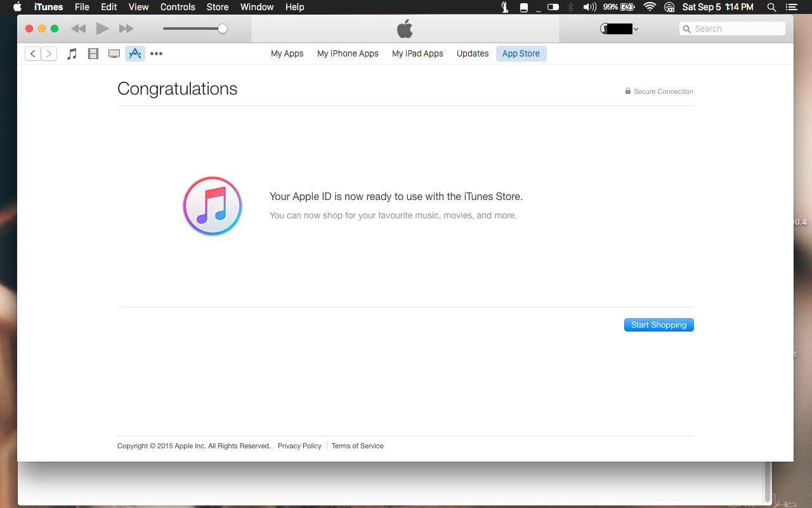The width and height of the screenshot is (812, 508).
Task: Click the date and time display
Action: click(718, 7)
